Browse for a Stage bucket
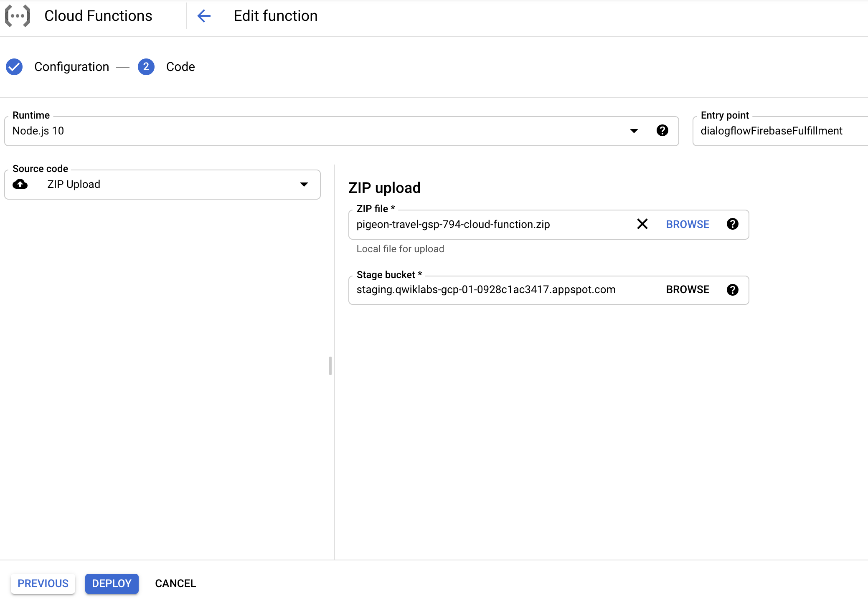This screenshot has height=603, width=868. pyautogui.click(x=688, y=290)
